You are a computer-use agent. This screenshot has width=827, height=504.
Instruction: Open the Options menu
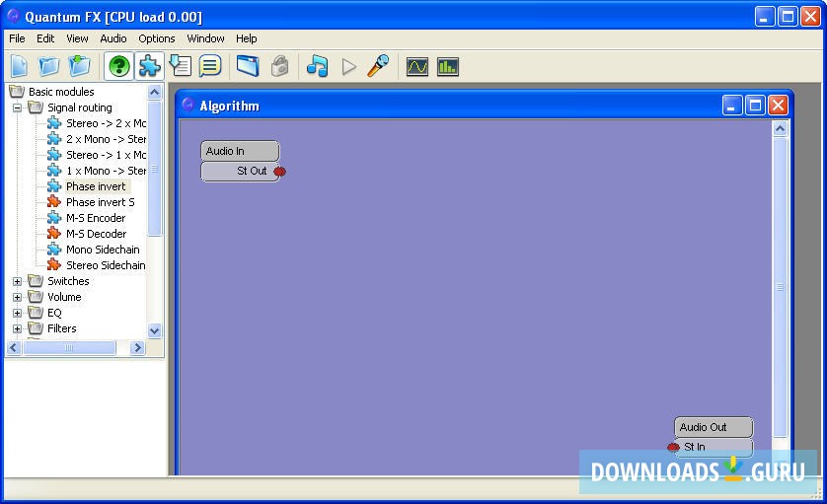tap(157, 38)
